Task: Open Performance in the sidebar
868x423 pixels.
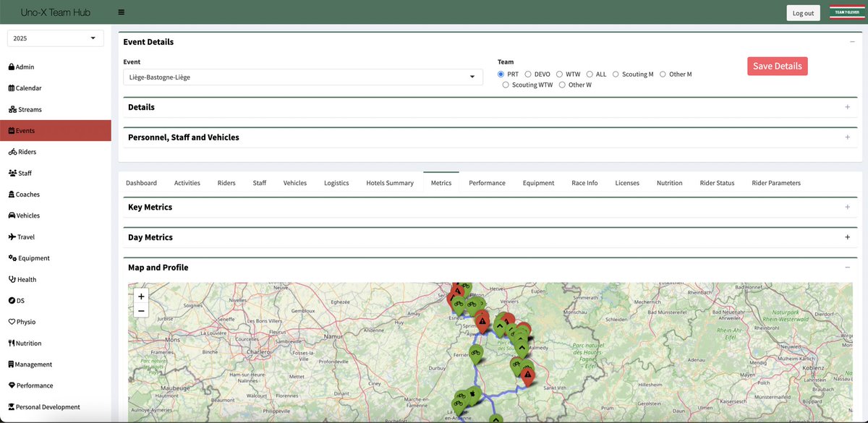Action: point(30,385)
